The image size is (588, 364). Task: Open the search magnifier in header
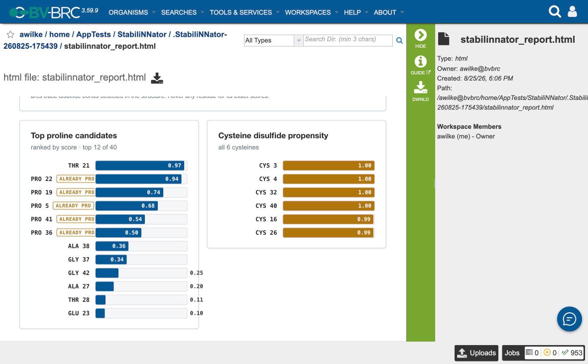pos(555,11)
